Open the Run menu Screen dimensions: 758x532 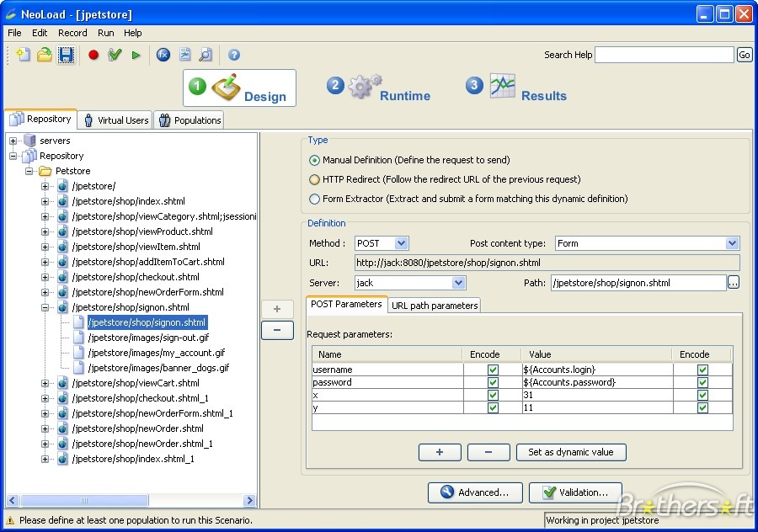pyautogui.click(x=106, y=33)
